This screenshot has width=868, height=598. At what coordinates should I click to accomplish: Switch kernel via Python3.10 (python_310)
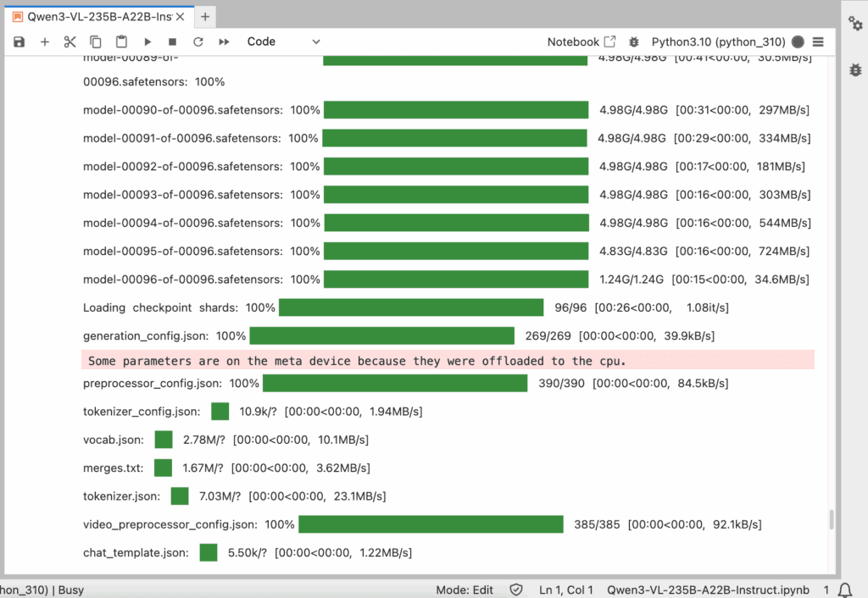[719, 42]
